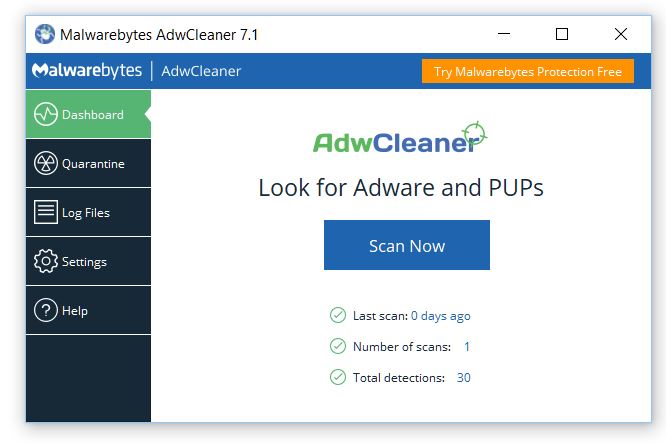
Task: Click the number of scans value '1'
Action: point(467,347)
